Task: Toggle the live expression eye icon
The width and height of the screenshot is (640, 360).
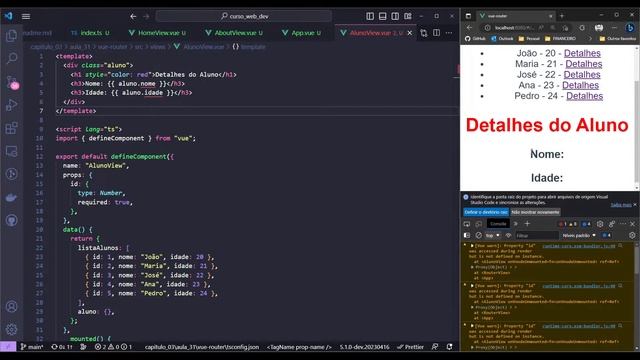Action: 508,236
